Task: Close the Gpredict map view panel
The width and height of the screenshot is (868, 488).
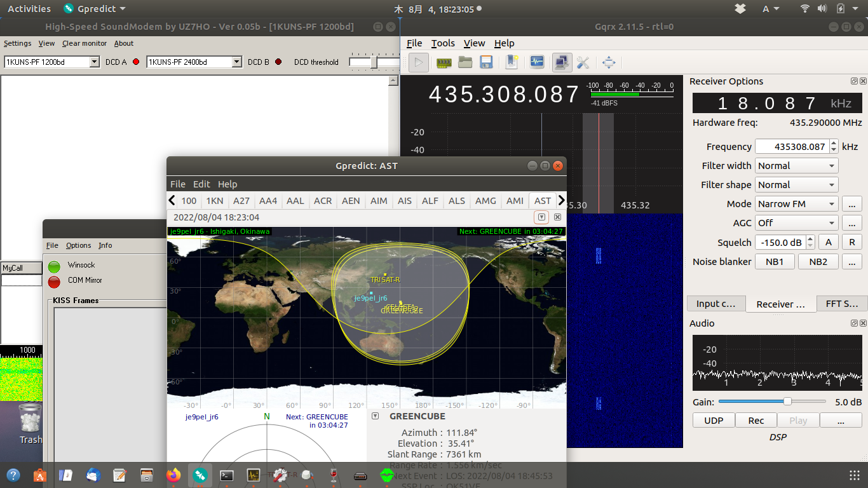Action: pyautogui.click(x=557, y=217)
